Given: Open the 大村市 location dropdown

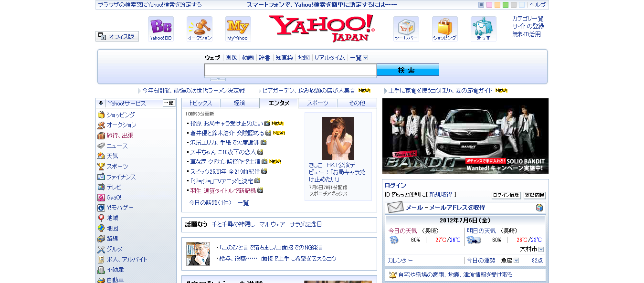Looking at the screenshot, I should point(541,249).
